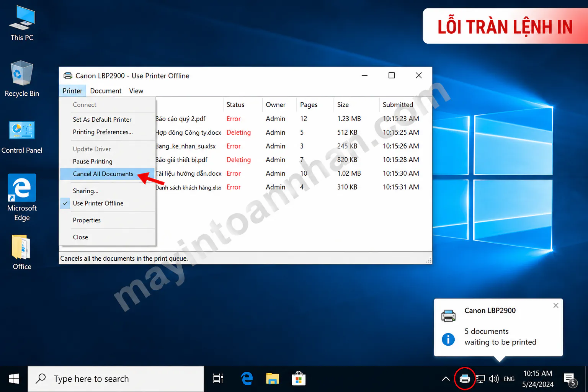Click the printer icon in window title bar
This screenshot has width=588, height=392.
68,76
